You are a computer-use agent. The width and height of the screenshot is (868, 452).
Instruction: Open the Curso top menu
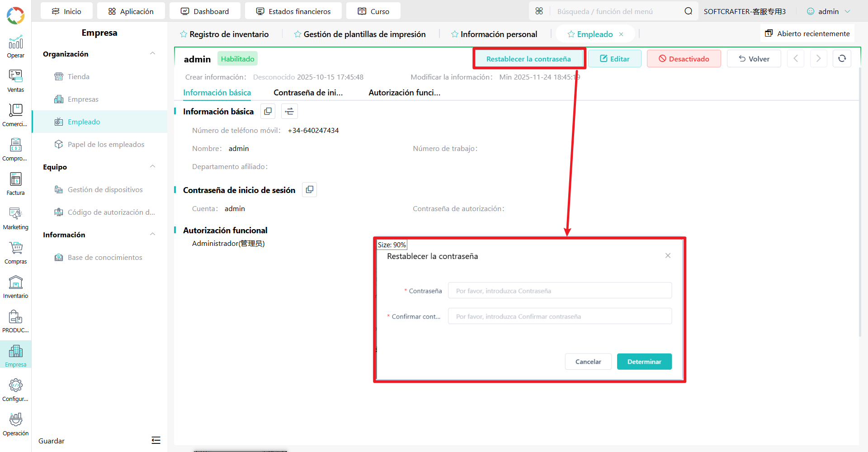coord(373,11)
